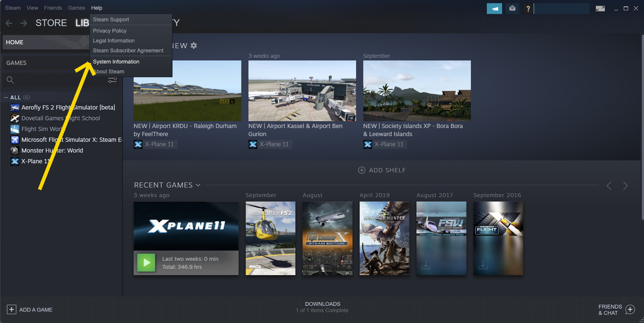Image resolution: width=644 pixels, height=323 pixels.
Task: Open Friends & Chat plus icon
Action: 630,309
